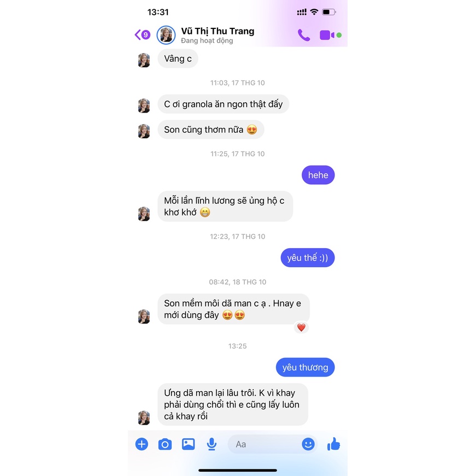
Task: Open the emoji picker smiley icon
Action: (x=308, y=444)
